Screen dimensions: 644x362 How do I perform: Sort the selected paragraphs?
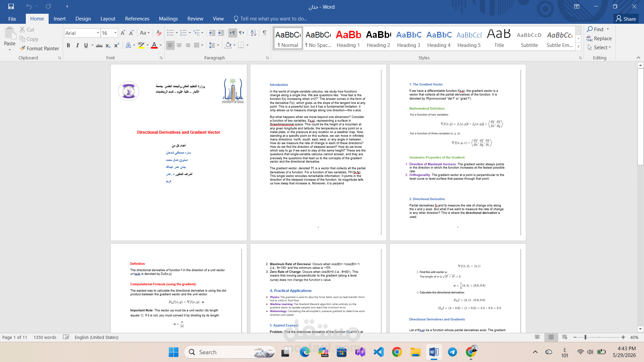point(253,33)
